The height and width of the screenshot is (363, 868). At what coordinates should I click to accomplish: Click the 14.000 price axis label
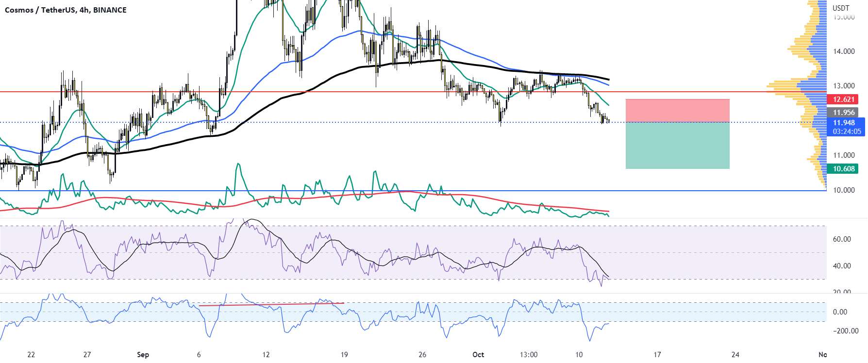(844, 51)
